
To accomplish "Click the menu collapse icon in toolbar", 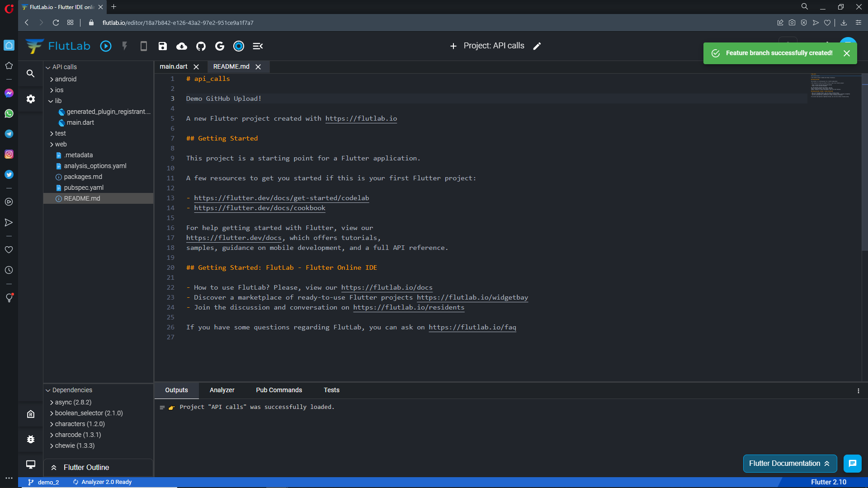I will pyautogui.click(x=258, y=46).
